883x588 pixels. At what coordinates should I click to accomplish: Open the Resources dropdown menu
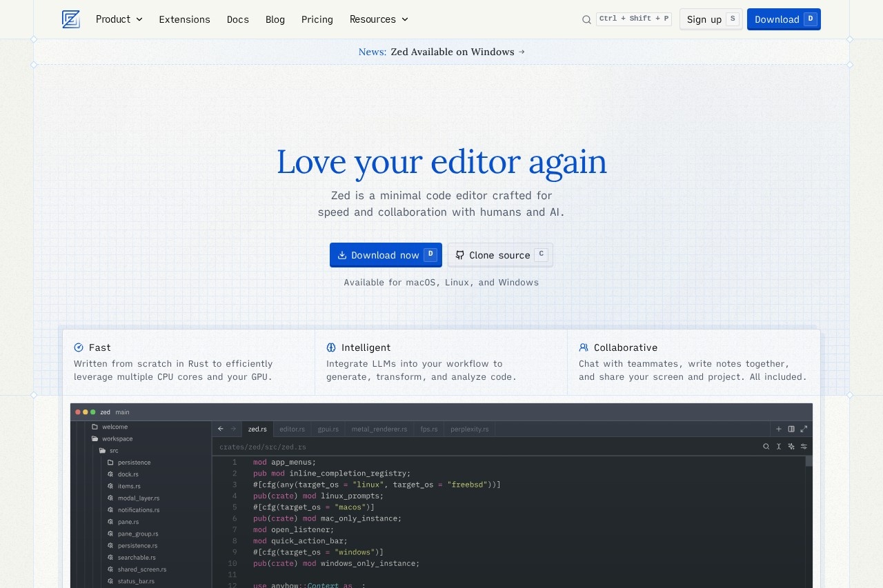coord(379,19)
